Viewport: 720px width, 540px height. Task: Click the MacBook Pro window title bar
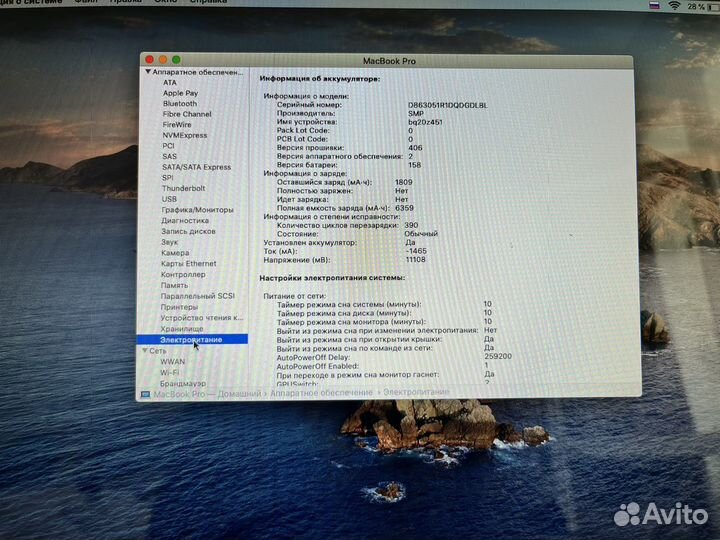[x=389, y=61]
